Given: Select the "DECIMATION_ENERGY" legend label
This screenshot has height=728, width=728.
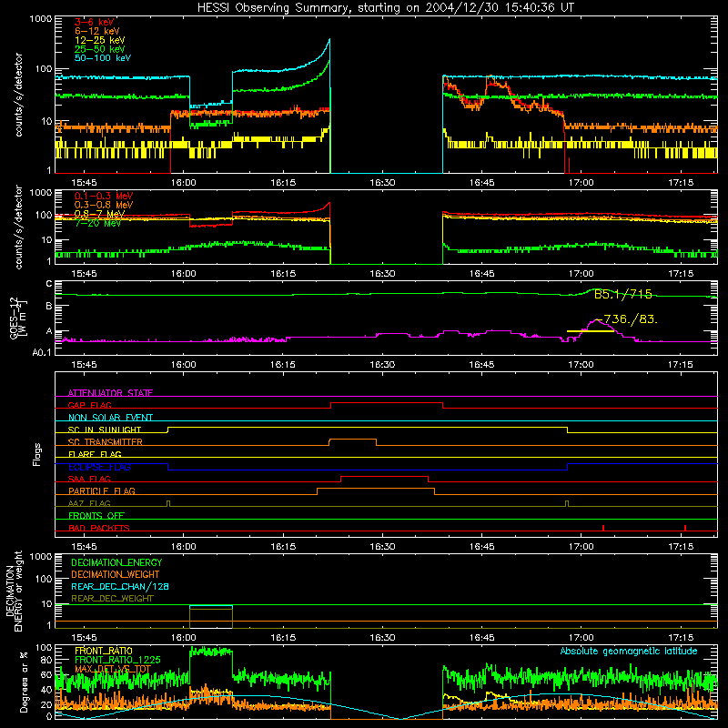Looking at the screenshot, I should pos(116,562).
